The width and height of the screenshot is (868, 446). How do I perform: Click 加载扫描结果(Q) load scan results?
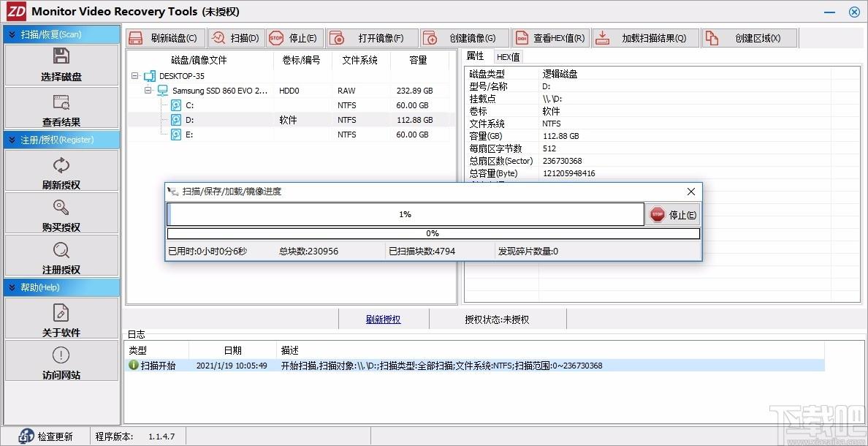coord(645,38)
